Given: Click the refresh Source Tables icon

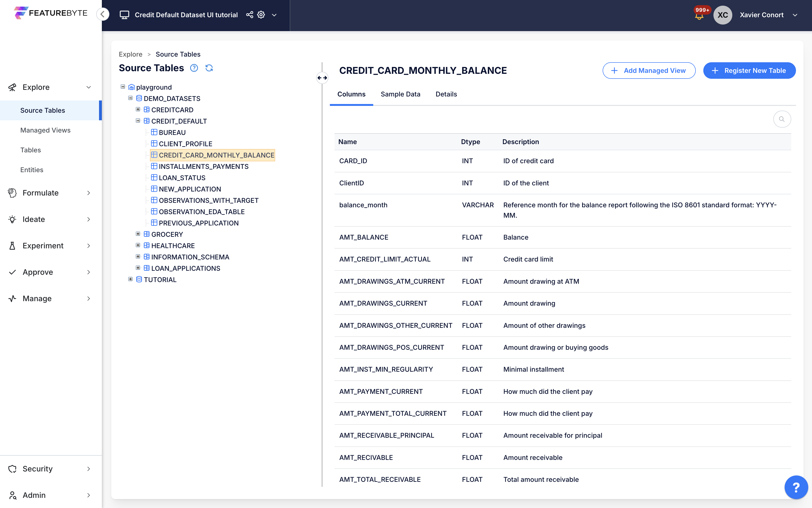Looking at the screenshot, I should coord(209,68).
